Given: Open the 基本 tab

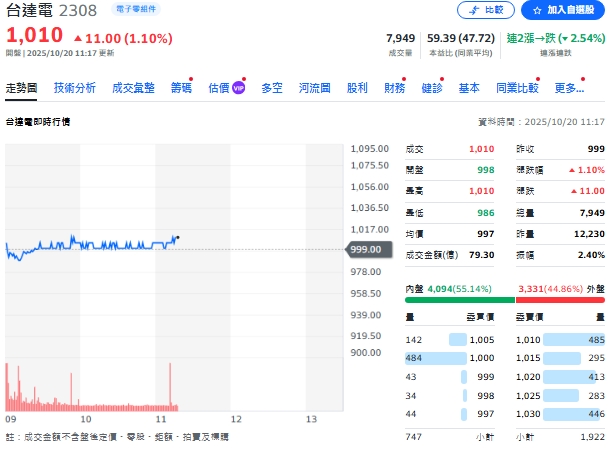Looking at the screenshot, I should tap(469, 88).
